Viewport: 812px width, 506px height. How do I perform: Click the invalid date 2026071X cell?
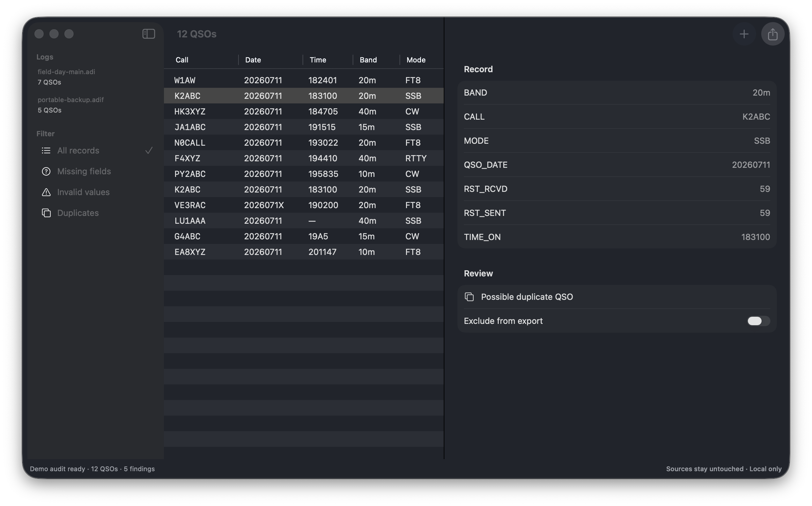point(264,205)
